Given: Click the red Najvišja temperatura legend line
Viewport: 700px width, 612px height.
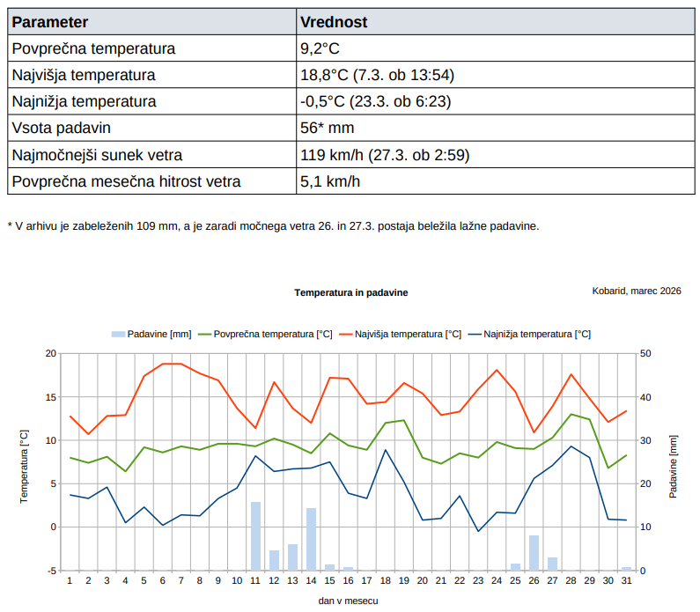Looking at the screenshot, I should [346, 335].
